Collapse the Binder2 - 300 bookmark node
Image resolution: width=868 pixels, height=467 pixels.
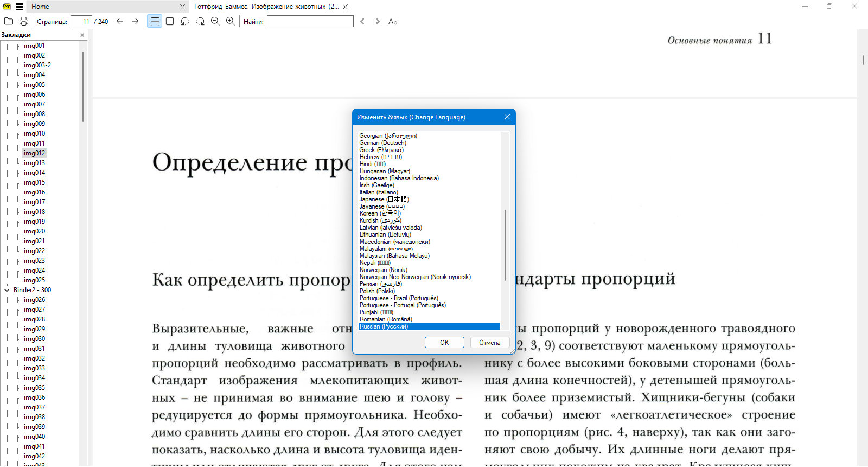pyautogui.click(x=7, y=290)
